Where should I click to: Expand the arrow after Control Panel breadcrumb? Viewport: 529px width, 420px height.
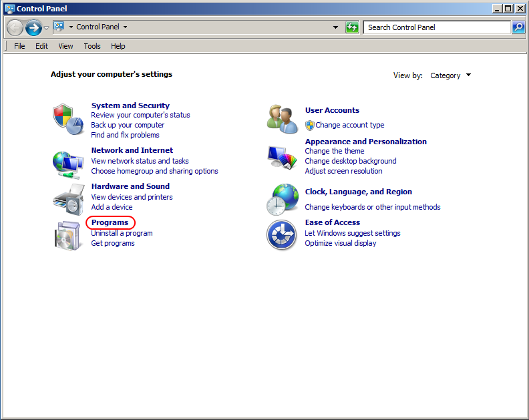(125, 27)
